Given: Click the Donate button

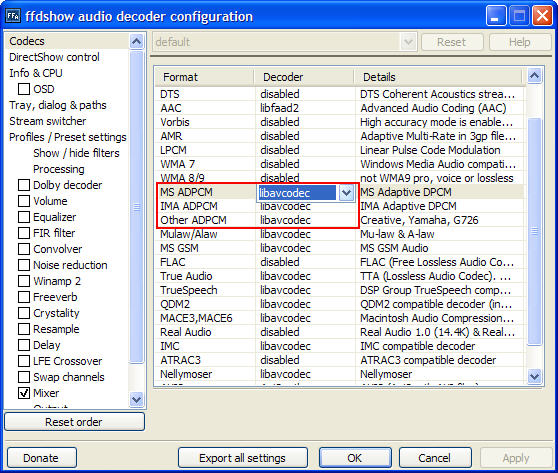Looking at the screenshot, I should pyautogui.click(x=42, y=458).
